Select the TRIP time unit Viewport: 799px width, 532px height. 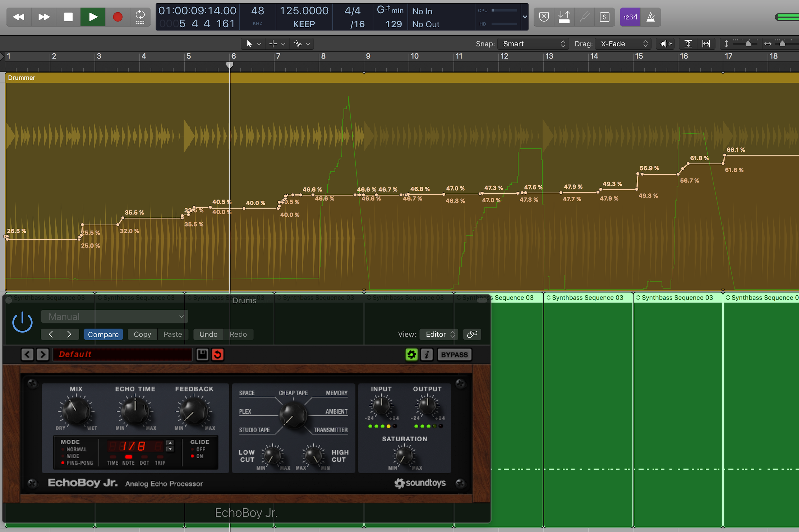(x=160, y=460)
